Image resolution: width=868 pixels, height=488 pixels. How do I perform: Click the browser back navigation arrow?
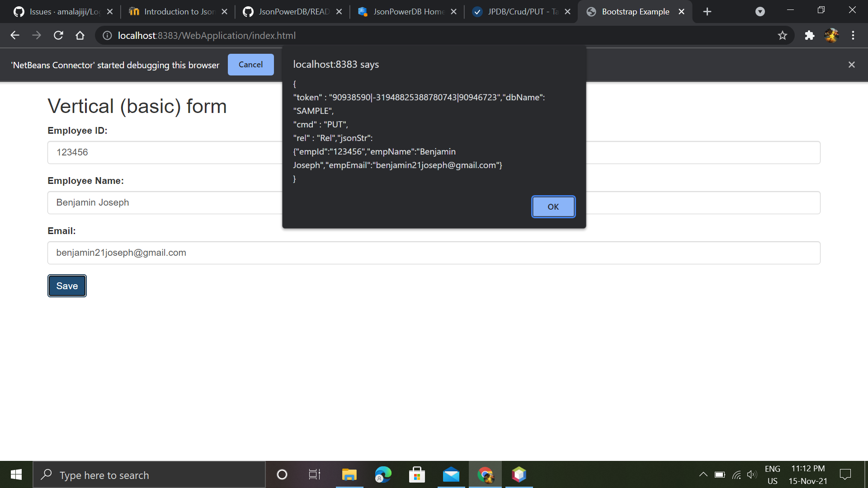(15, 35)
